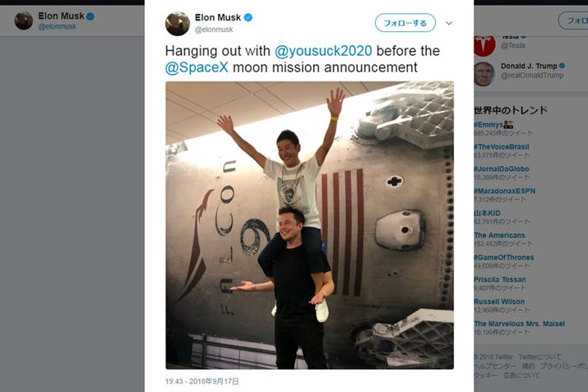
Task: Click the tweet timestamp 19:43 - 2018年9月17日
Action: point(201,382)
